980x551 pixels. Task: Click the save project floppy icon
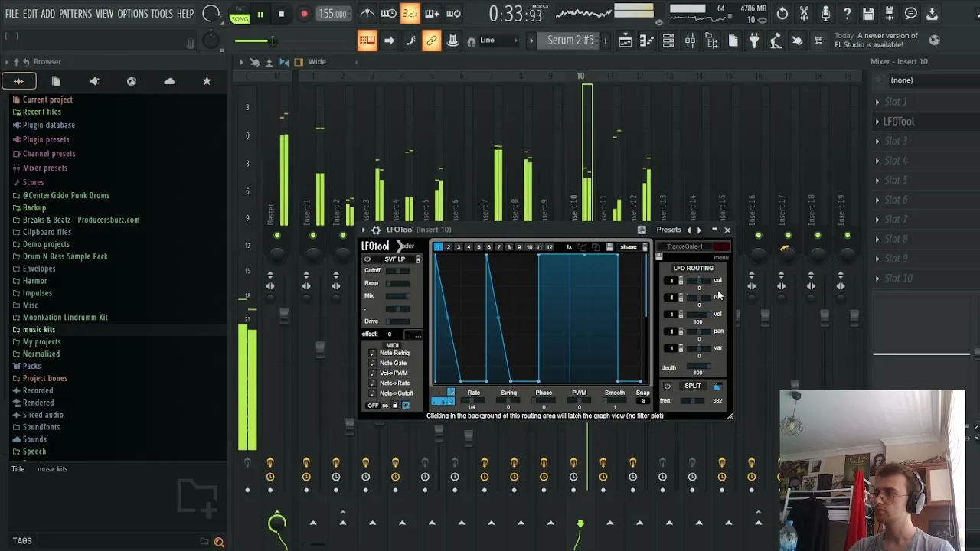(868, 14)
